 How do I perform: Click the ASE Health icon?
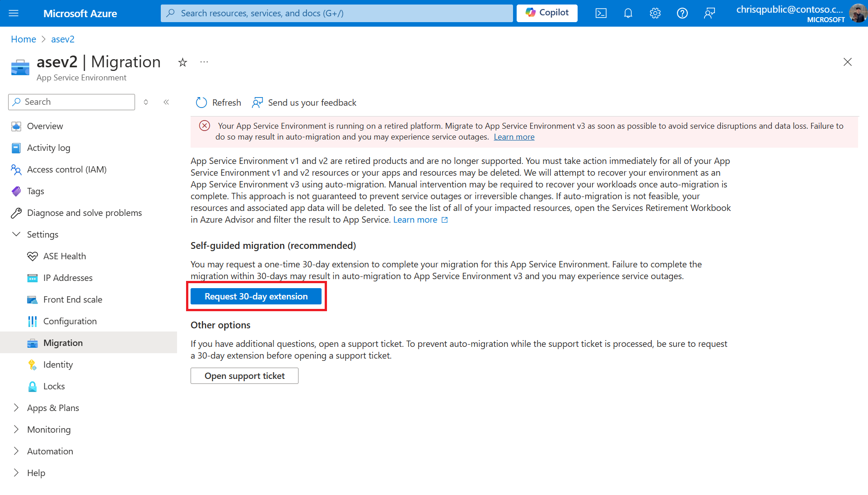(x=32, y=256)
